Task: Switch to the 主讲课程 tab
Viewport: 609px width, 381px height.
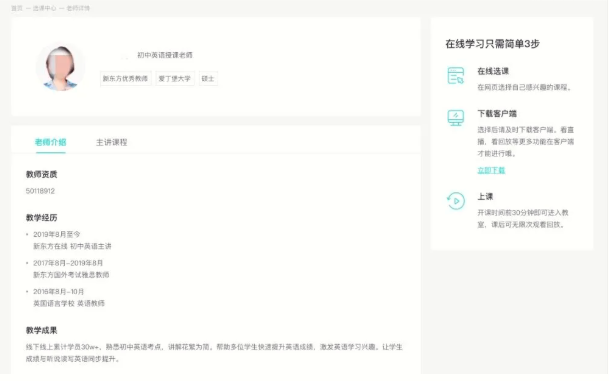Action: pos(111,143)
